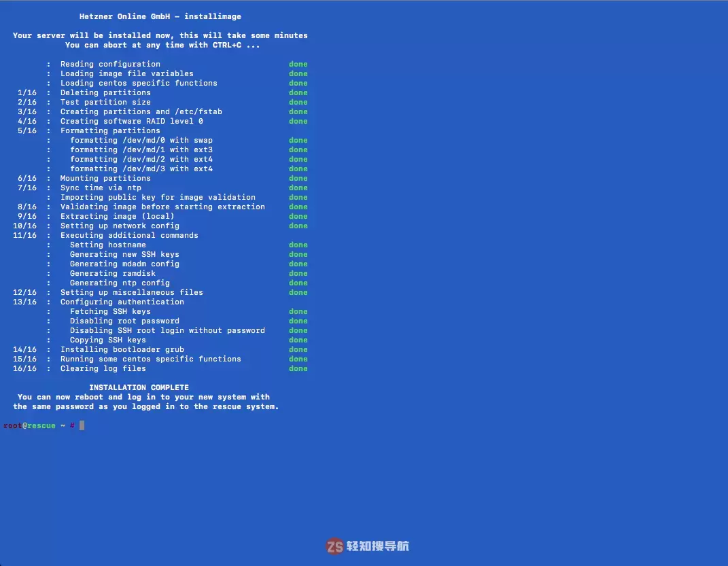Click 'Disabling SSH root login without password' text
728x566 pixels.
point(167,330)
